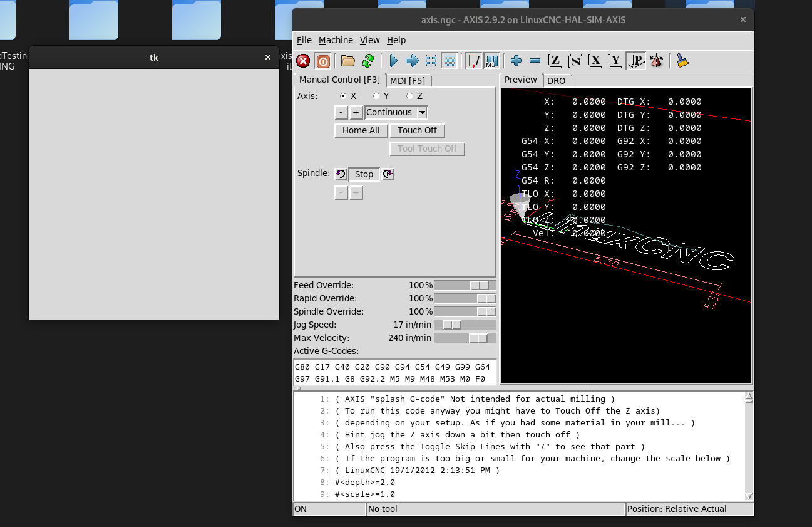
Task: Close the AXIS LinuxCNC window
Action: tap(743, 19)
